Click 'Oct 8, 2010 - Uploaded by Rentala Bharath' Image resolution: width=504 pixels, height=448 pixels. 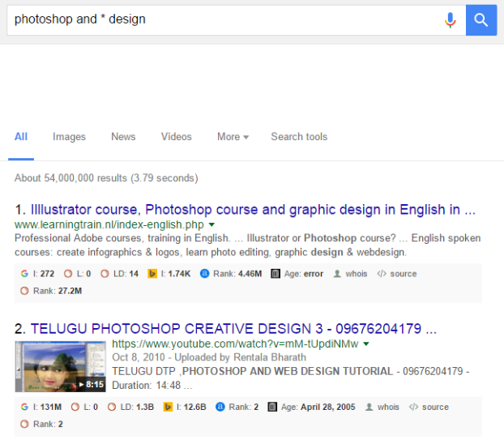pos(209,357)
